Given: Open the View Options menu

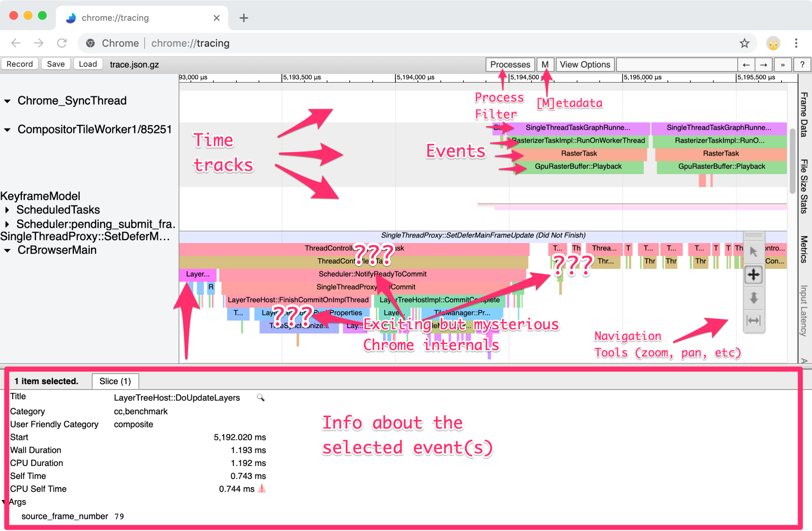Looking at the screenshot, I should 584,65.
